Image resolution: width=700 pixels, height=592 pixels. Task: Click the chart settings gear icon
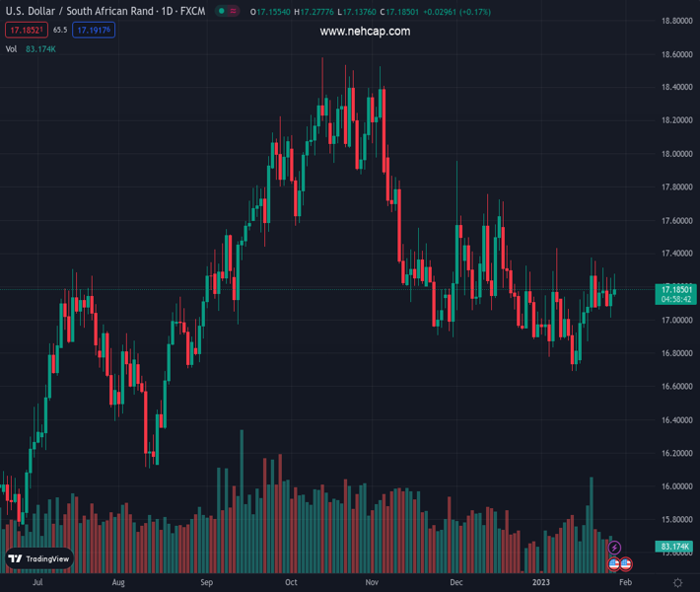(x=677, y=583)
